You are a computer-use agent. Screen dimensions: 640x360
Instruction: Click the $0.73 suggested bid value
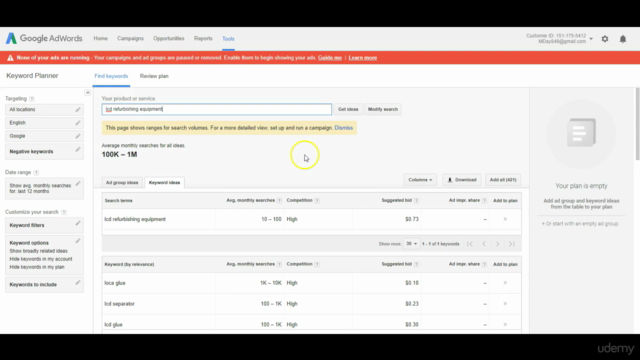[412, 219]
